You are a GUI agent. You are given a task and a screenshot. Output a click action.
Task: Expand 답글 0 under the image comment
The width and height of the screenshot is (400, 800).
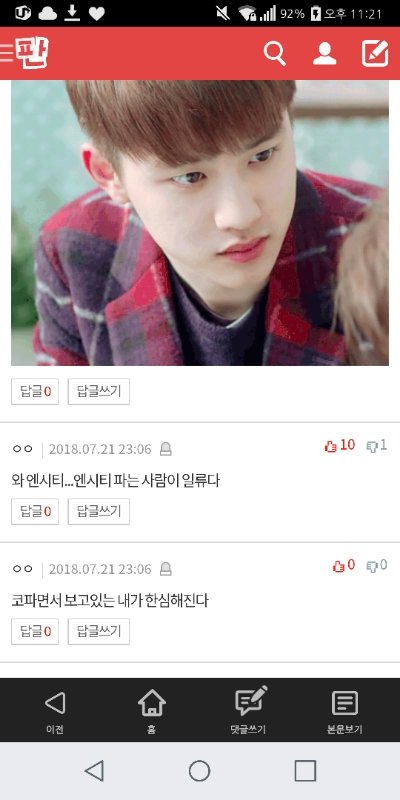tap(35, 391)
